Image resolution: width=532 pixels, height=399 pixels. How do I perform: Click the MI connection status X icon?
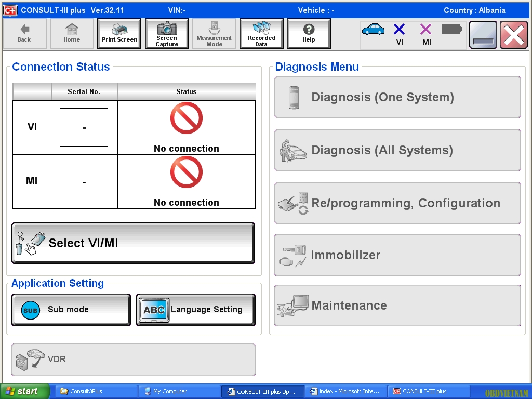(x=426, y=29)
